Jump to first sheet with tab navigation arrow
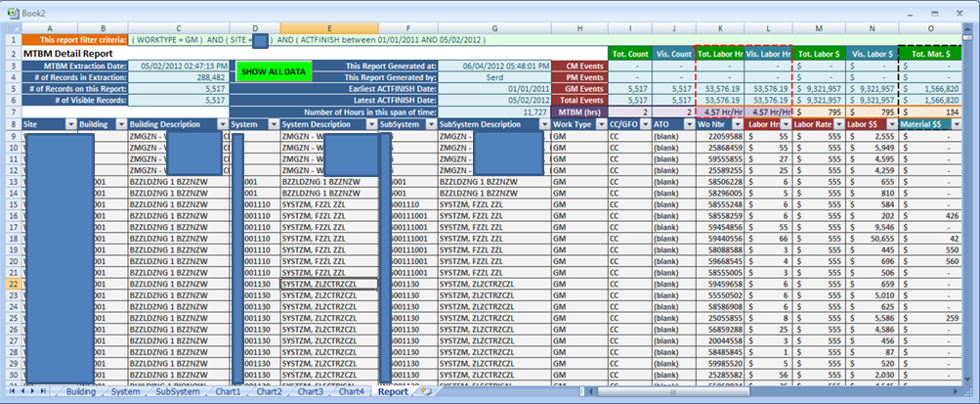 [13, 391]
